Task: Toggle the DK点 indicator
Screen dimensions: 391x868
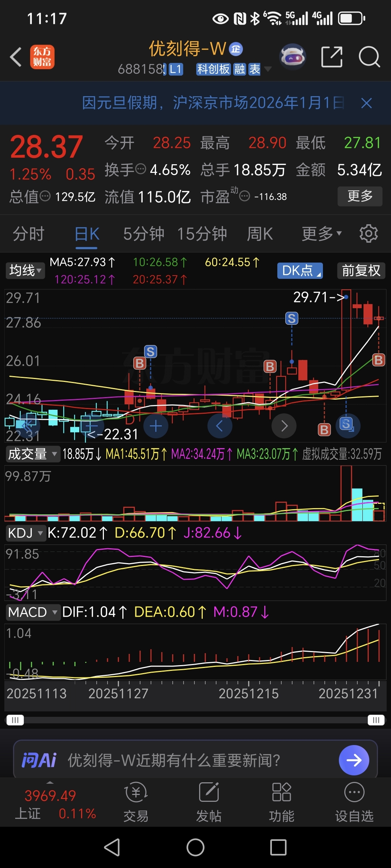Action: (300, 271)
